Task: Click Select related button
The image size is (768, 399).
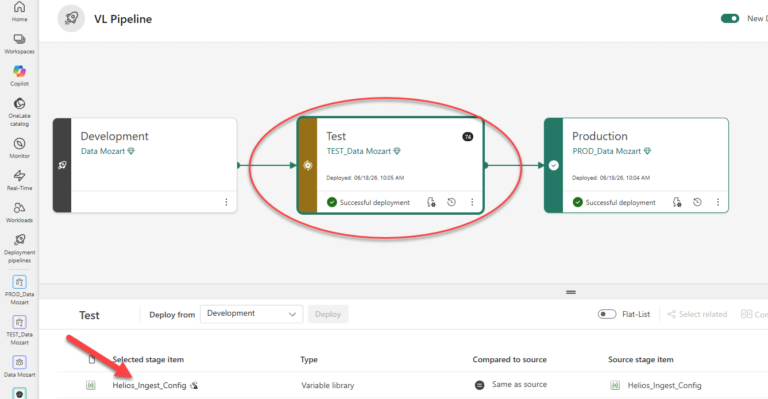Action: (x=697, y=314)
